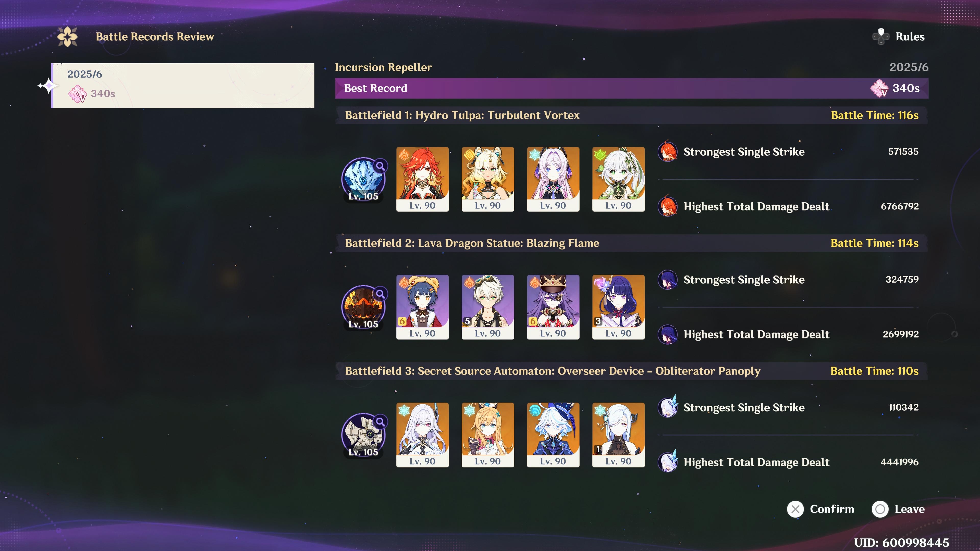Click the Battlefield 2 Lava Dragon Statue header
This screenshot has width=980, height=551.
tap(632, 243)
